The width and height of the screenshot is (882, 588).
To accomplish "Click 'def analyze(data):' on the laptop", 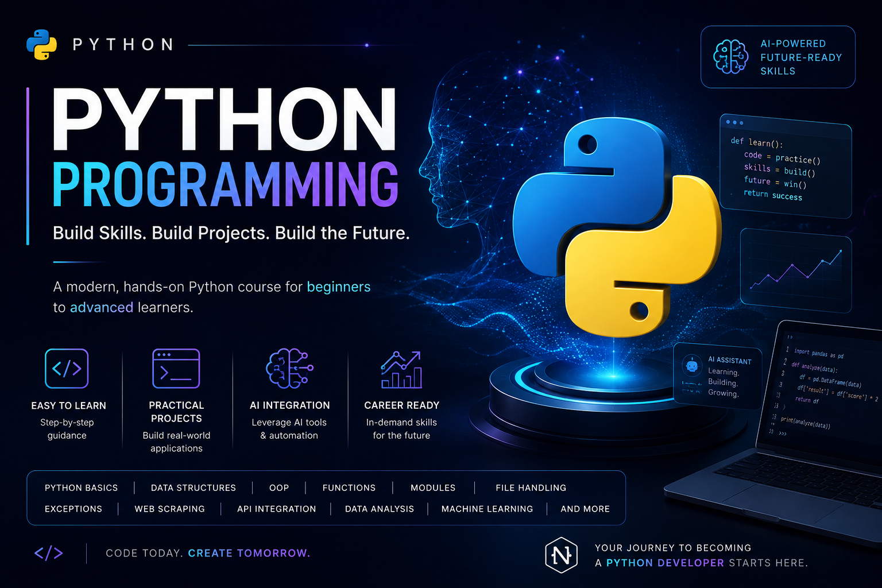I will [x=814, y=367].
